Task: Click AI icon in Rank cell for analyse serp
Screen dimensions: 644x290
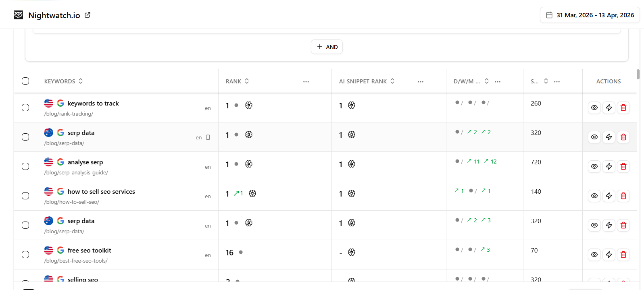Action: [249, 164]
